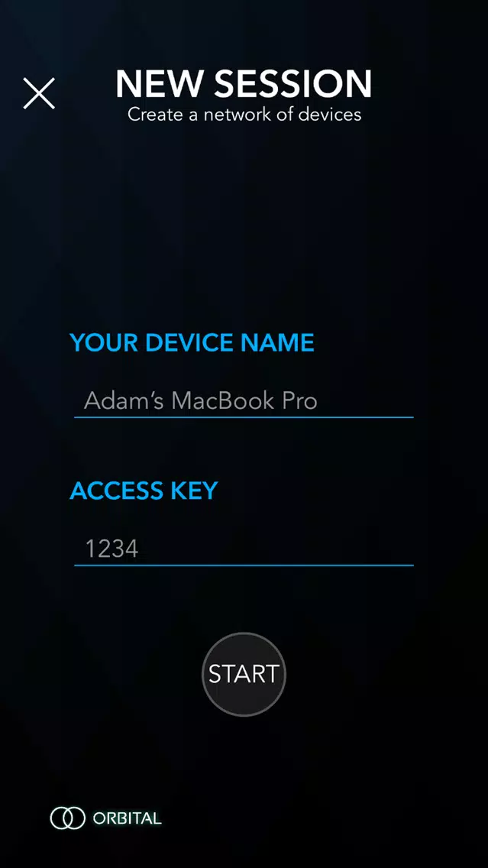Tap the START circular button
The image size is (488, 868).
click(x=244, y=674)
